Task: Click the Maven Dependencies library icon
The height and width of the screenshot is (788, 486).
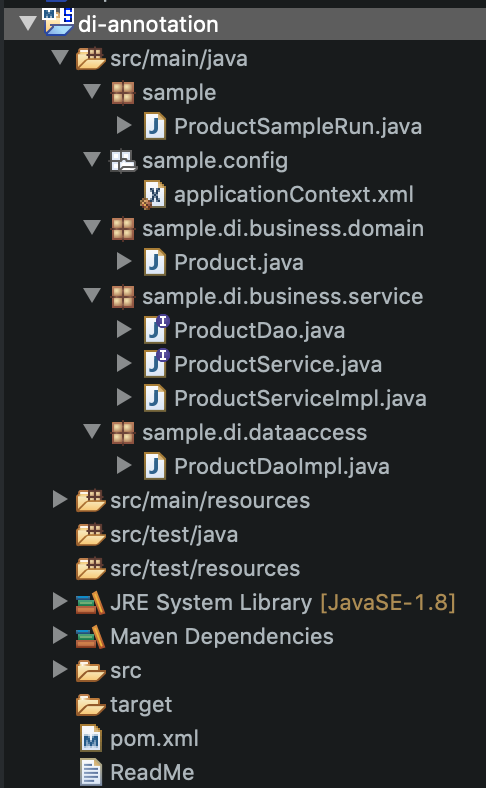Action: (x=90, y=637)
